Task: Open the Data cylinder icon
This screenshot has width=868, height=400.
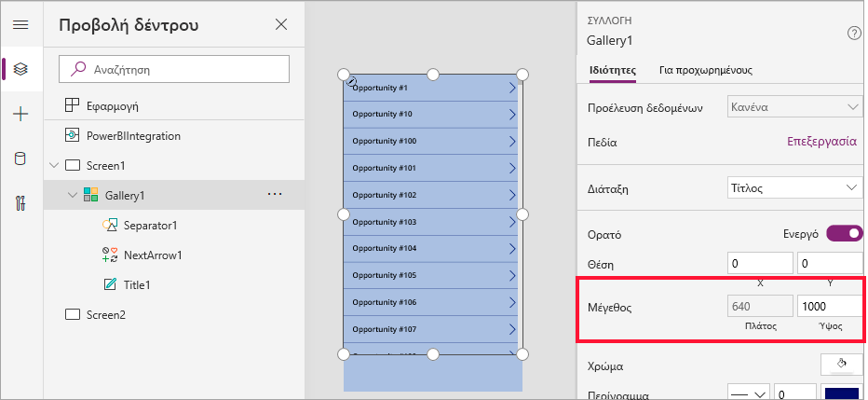Action: click(x=20, y=159)
